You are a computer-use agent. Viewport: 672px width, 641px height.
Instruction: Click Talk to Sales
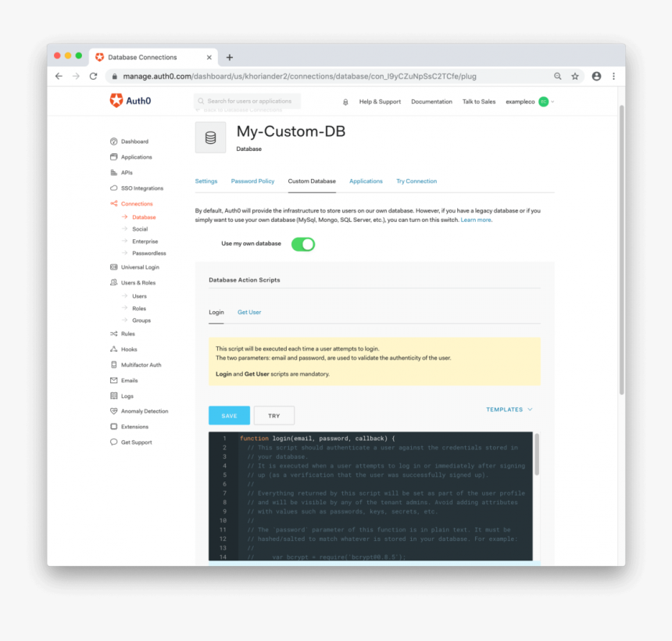point(479,102)
